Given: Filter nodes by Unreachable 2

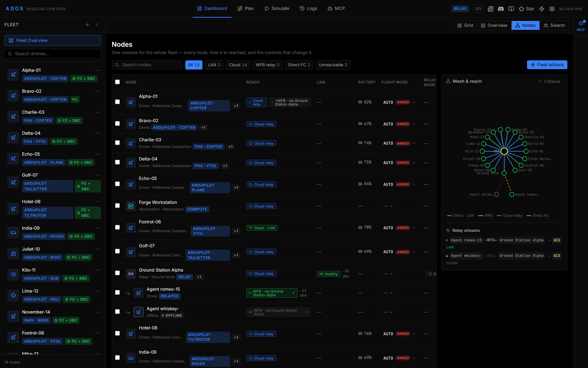Looking at the screenshot, I should click(x=333, y=65).
